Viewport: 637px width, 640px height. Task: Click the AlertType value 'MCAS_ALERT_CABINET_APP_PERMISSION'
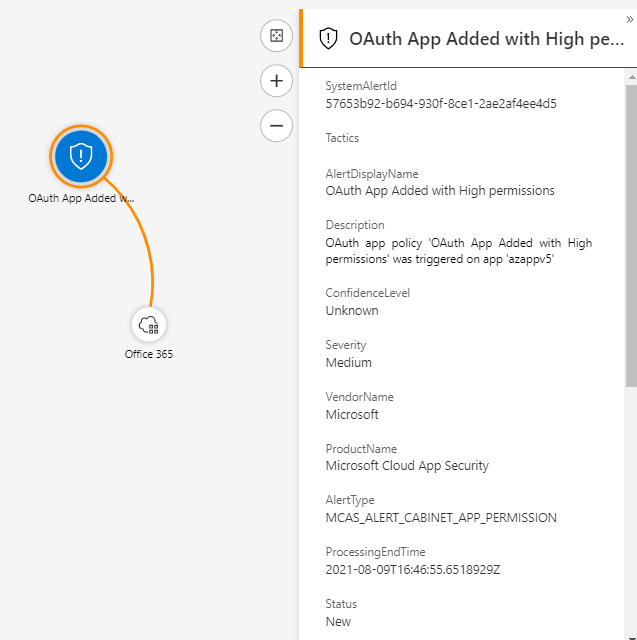tap(441, 518)
